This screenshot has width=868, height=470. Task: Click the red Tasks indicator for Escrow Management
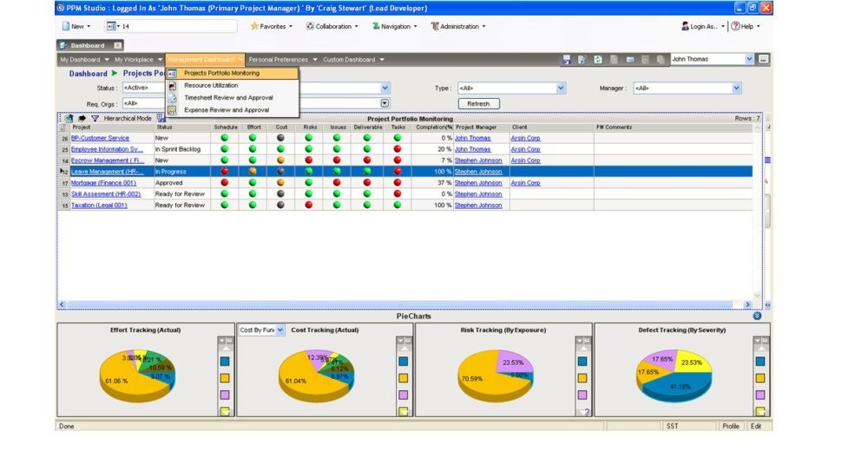pos(398,160)
